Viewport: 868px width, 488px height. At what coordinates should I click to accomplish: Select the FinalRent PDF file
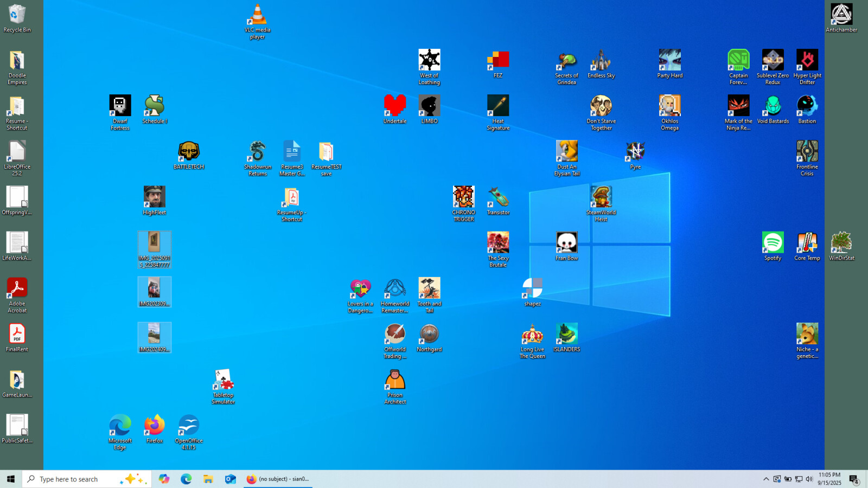coord(17,334)
